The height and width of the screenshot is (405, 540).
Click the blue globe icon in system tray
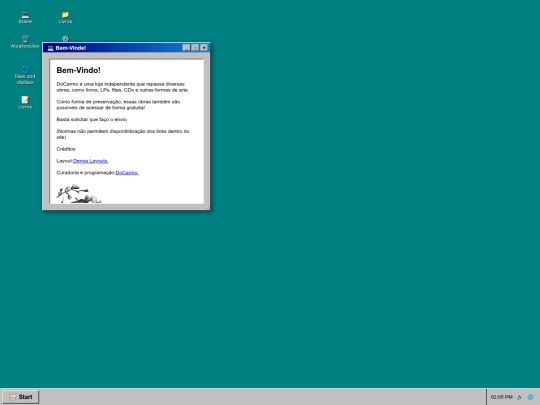[x=531, y=397]
